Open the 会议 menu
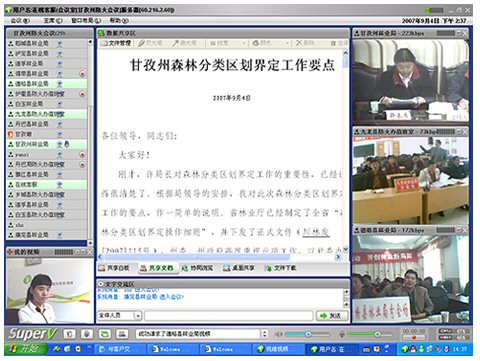The width and height of the screenshot is (480, 361). coord(20,20)
